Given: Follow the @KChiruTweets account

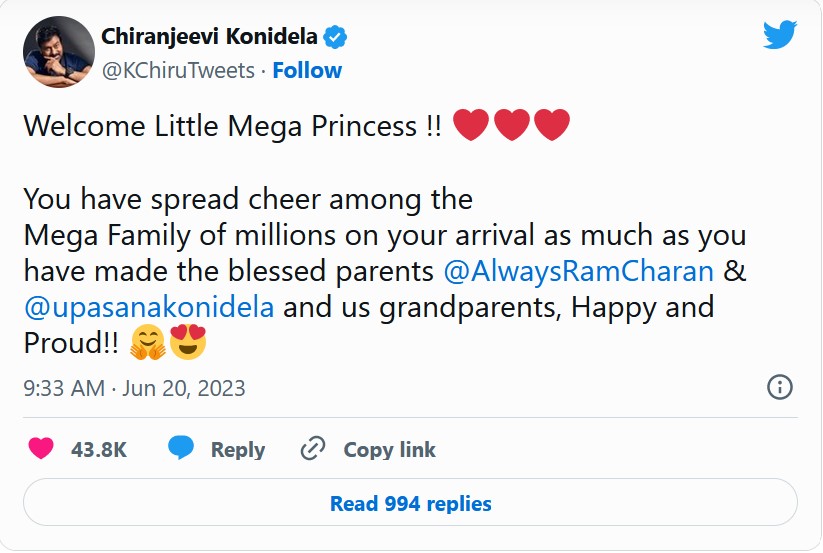Looking at the screenshot, I should coord(307,70).
